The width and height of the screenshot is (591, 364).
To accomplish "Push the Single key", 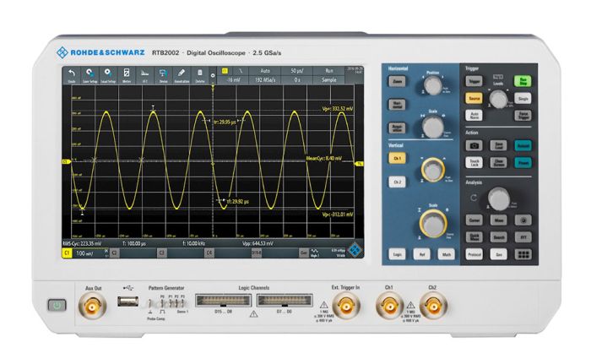I will point(523,98).
